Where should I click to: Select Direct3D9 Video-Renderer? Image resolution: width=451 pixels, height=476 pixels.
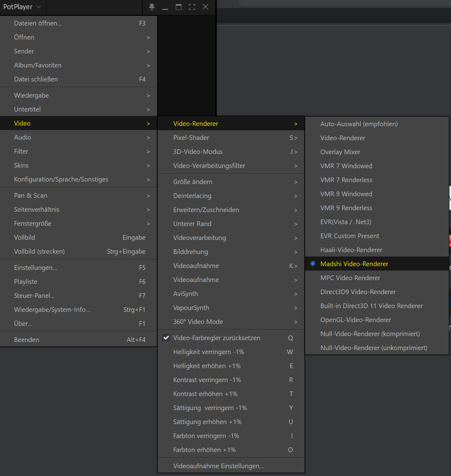pos(377,292)
